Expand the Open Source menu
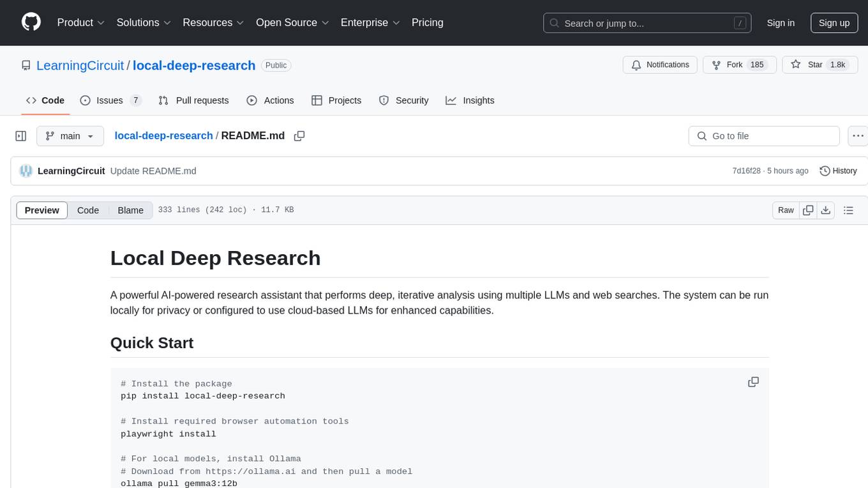The width and height of the screenshot is (868, 488). point(292,22)
